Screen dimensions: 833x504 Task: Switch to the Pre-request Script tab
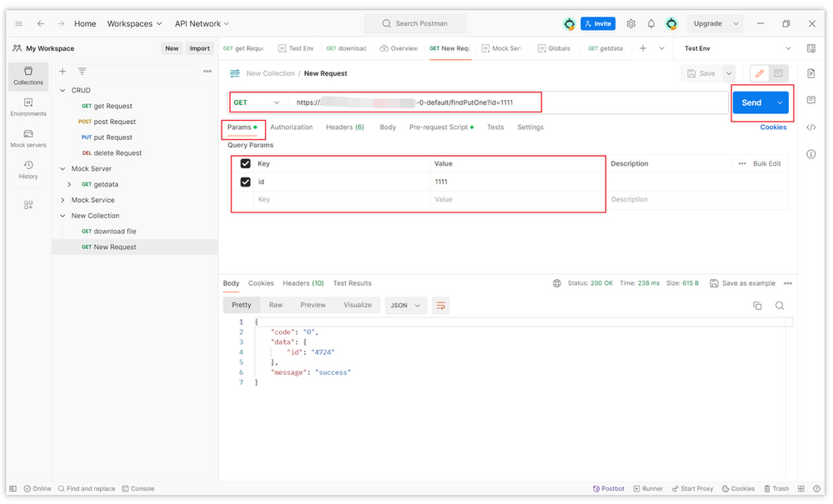441,127
